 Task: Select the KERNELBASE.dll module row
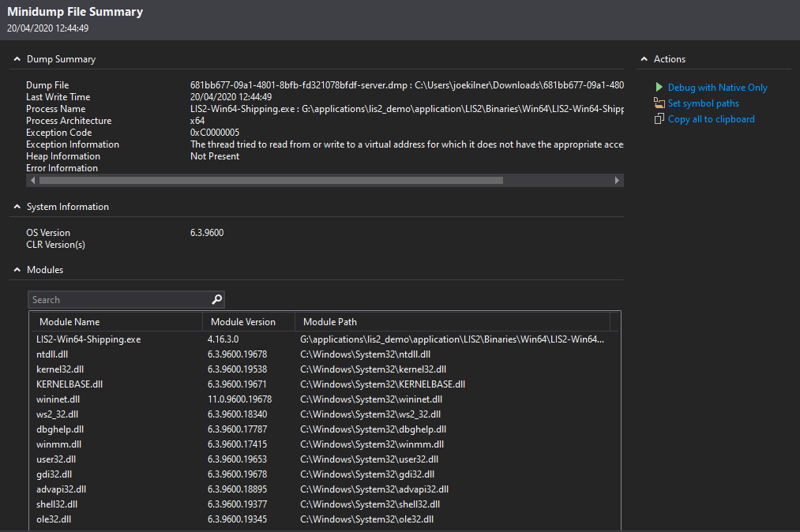tap(325, 384)
